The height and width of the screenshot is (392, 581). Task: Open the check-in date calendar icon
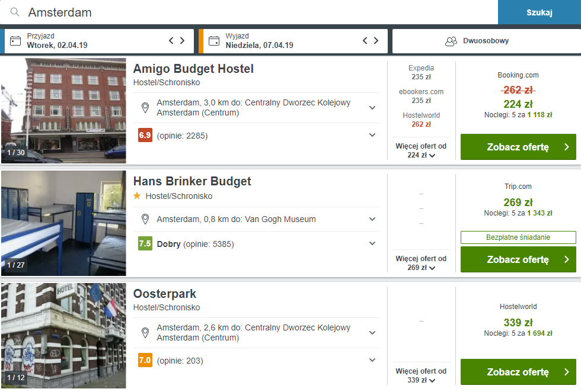[15, 41]
